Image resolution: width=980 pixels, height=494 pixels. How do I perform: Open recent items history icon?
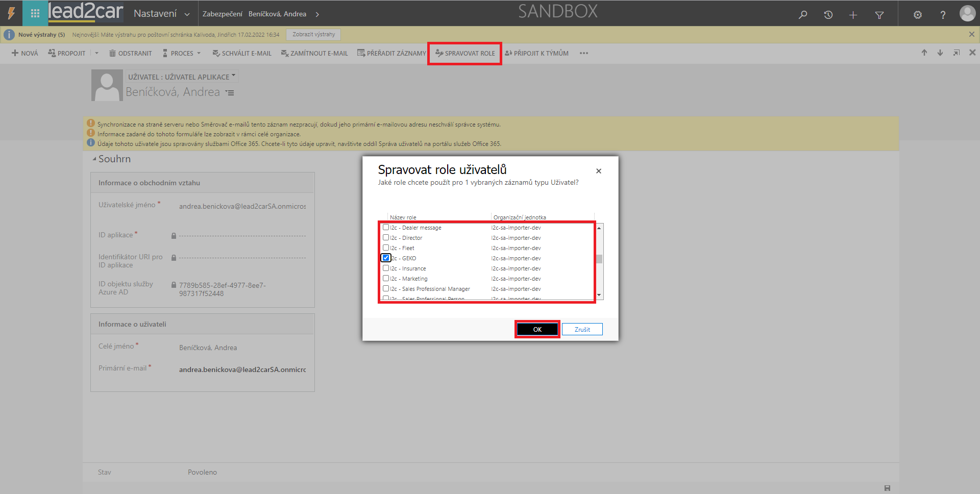828,15
